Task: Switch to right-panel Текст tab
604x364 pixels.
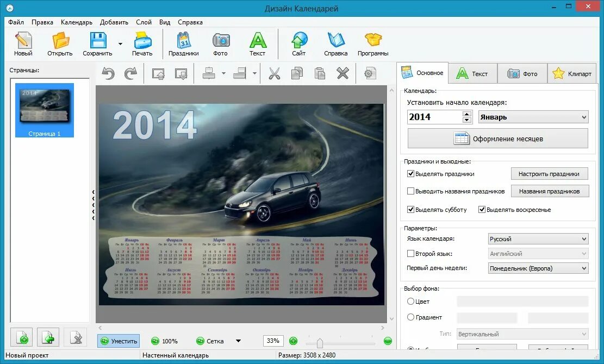Action: (x=472, y=73)
